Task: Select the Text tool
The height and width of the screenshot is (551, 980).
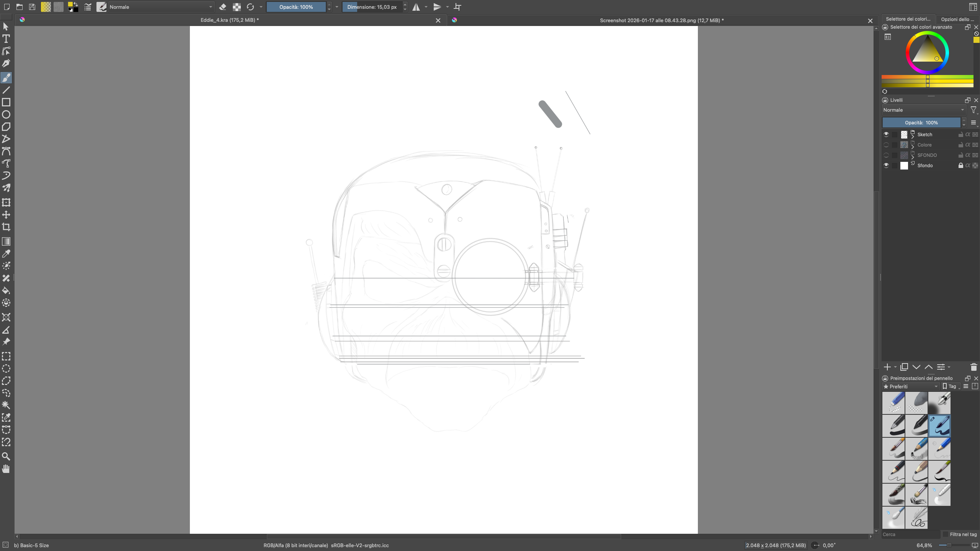Action: 6,39
